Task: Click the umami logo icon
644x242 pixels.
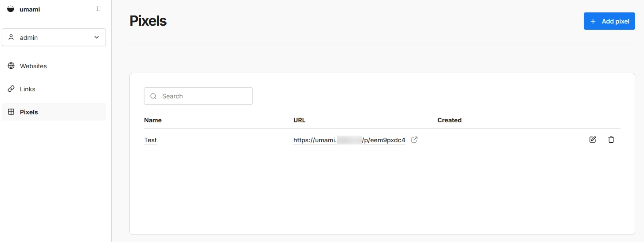Action: (11, 9)
